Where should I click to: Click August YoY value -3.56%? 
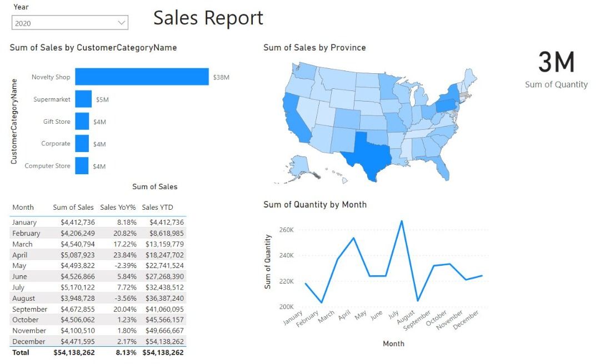(125, 298)
